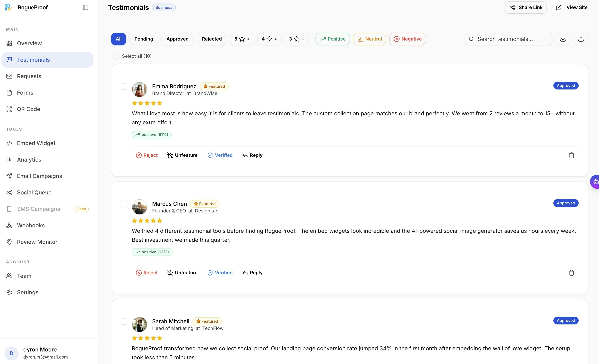Click the QR Code icon in sidebar
The width and height of the screenshot is (599, 364).
click(x=9, y=109)
